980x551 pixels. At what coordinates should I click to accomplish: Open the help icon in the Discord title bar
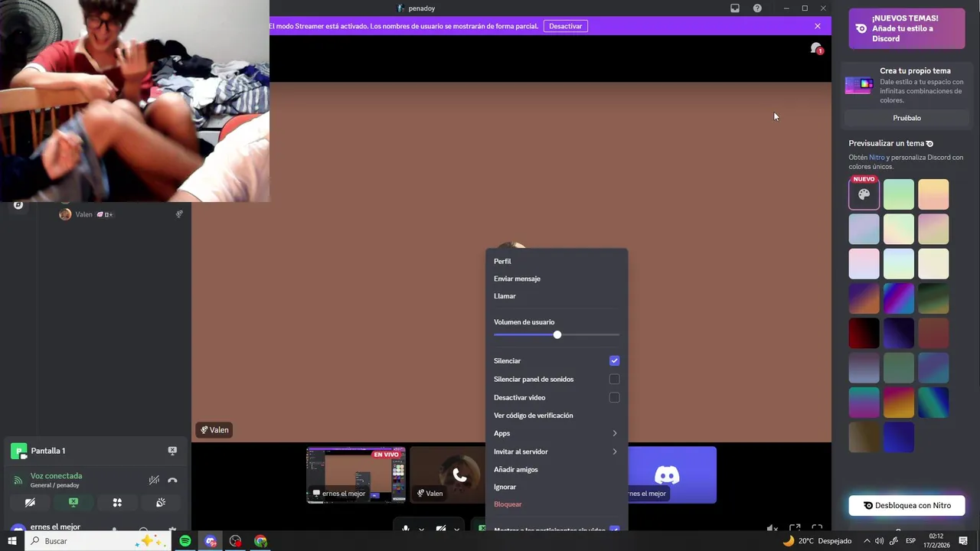pos(757,8)
